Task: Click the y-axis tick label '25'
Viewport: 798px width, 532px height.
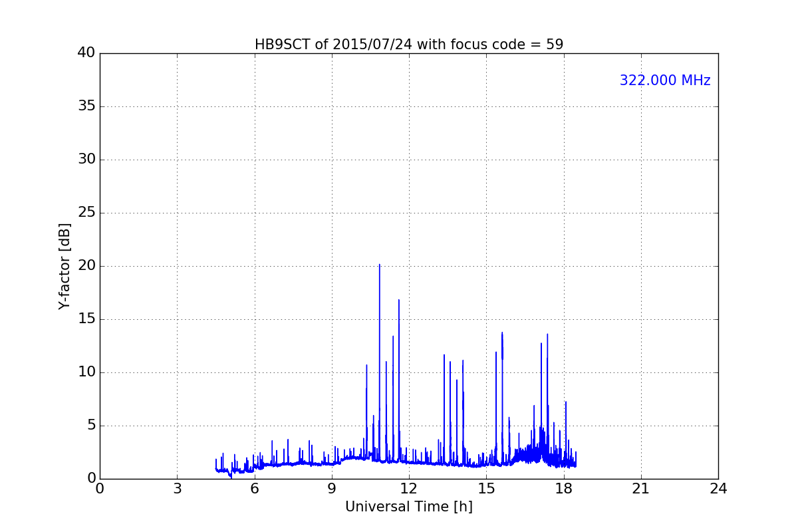Action: (86, 213)
